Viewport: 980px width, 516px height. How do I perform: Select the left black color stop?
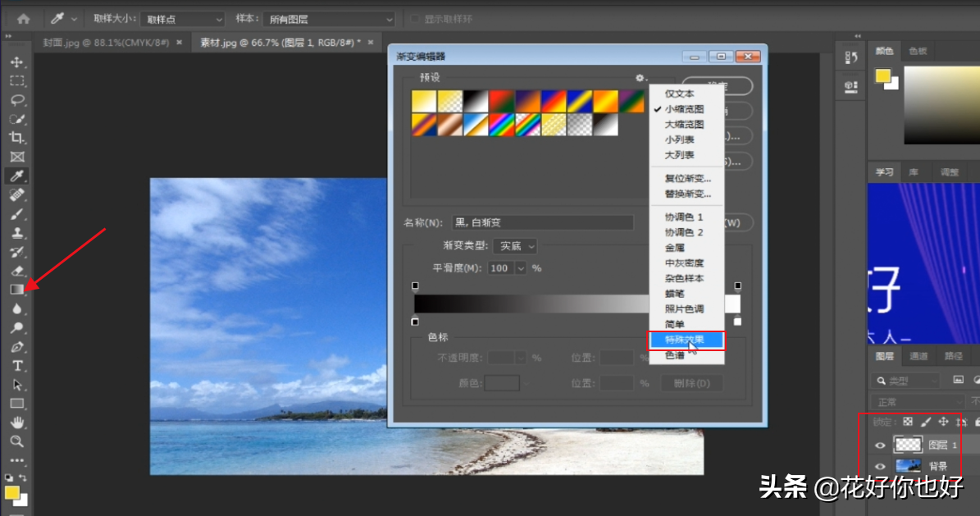point(415,322)
